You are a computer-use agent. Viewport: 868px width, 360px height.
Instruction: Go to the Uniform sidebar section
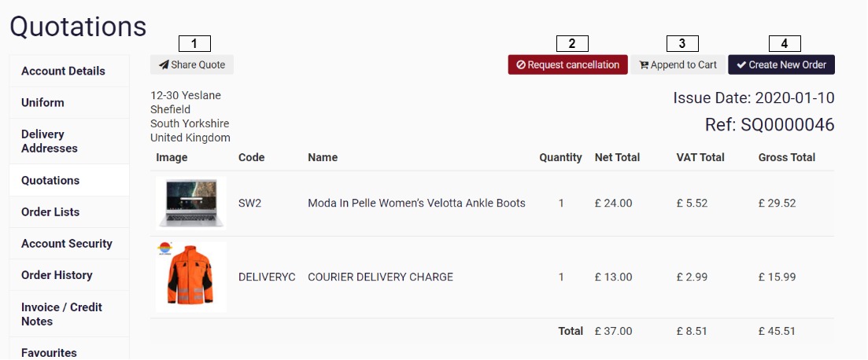pos(42,103)
